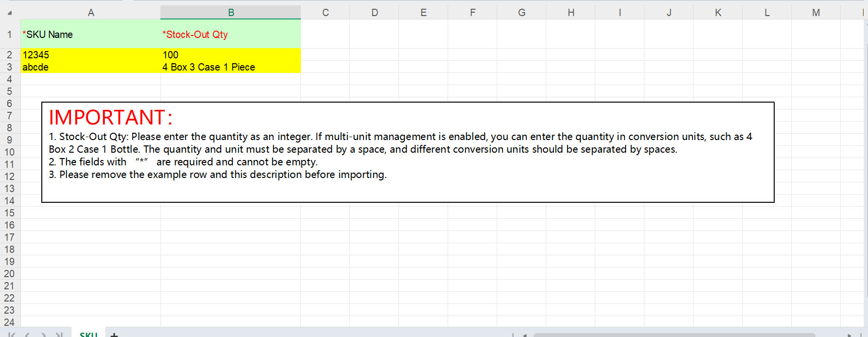Click the select-all corner triangle
Viewport: 868px width, 337px height.
tap(10, 13)
